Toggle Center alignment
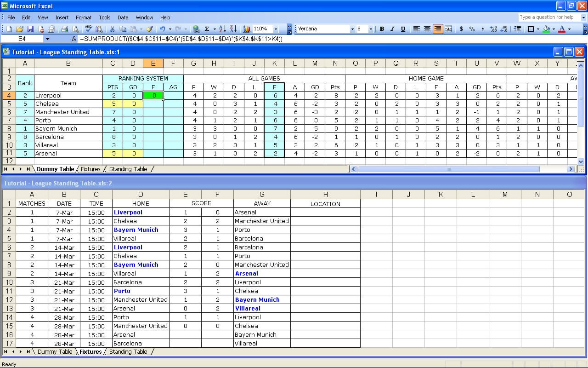Viewport: 588px width, 368px height. [427, 29]
